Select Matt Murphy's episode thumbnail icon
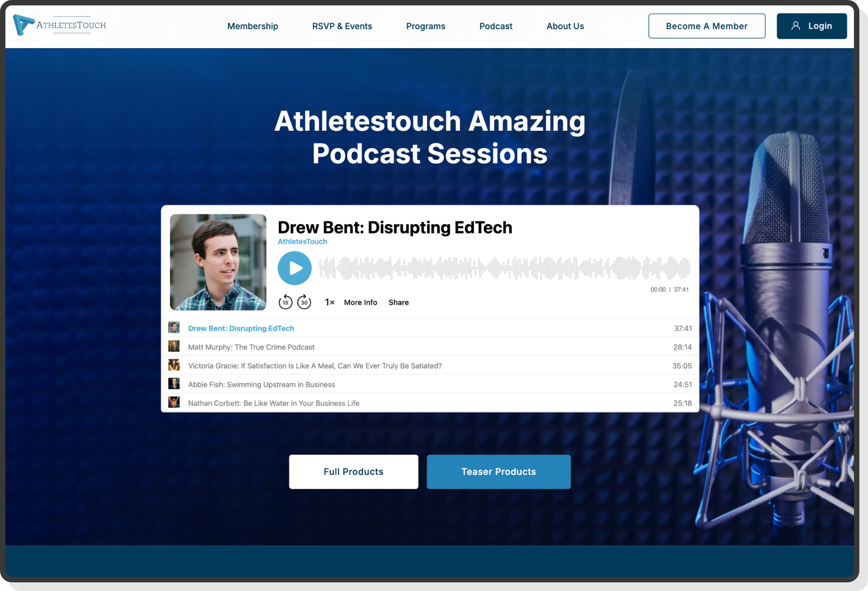Screen dimensions: 868x591 [174, 346]
